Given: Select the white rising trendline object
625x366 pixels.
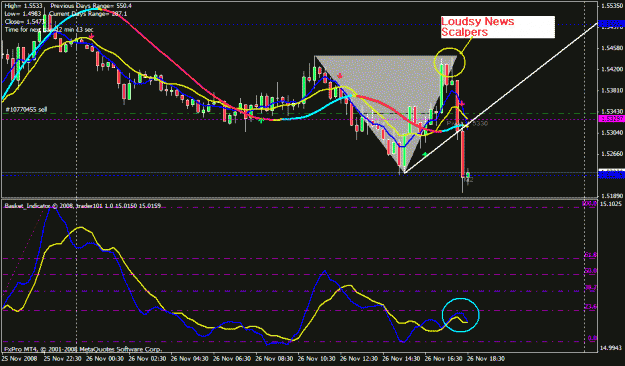Looking at the screenshot, I should [x=501, y=98].
